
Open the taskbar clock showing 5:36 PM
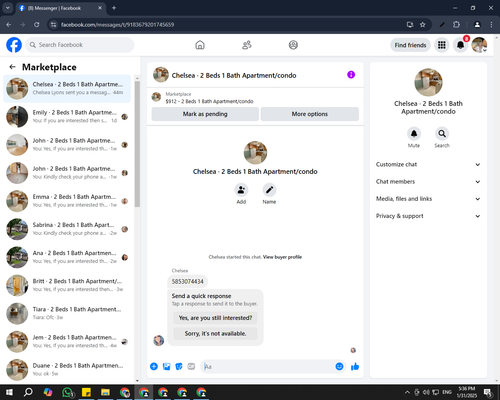point(467,392)
